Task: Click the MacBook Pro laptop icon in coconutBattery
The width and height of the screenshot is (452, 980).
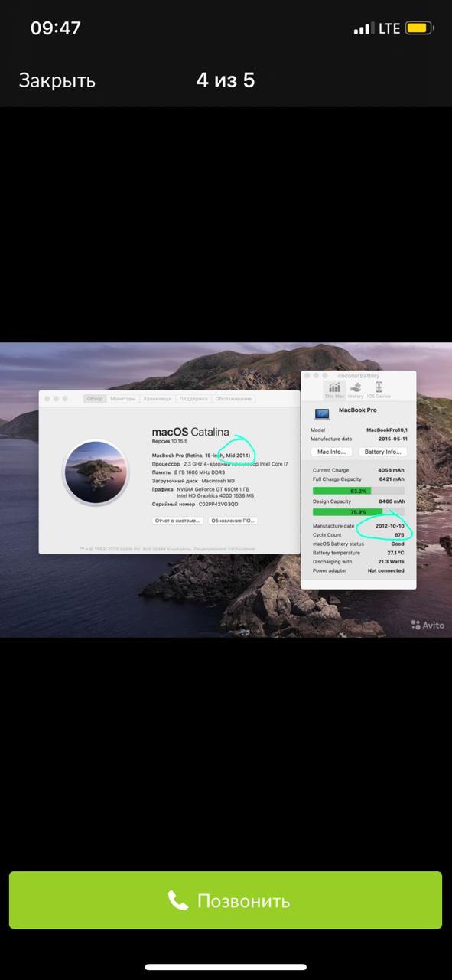Action: click(x=322, y=413)
